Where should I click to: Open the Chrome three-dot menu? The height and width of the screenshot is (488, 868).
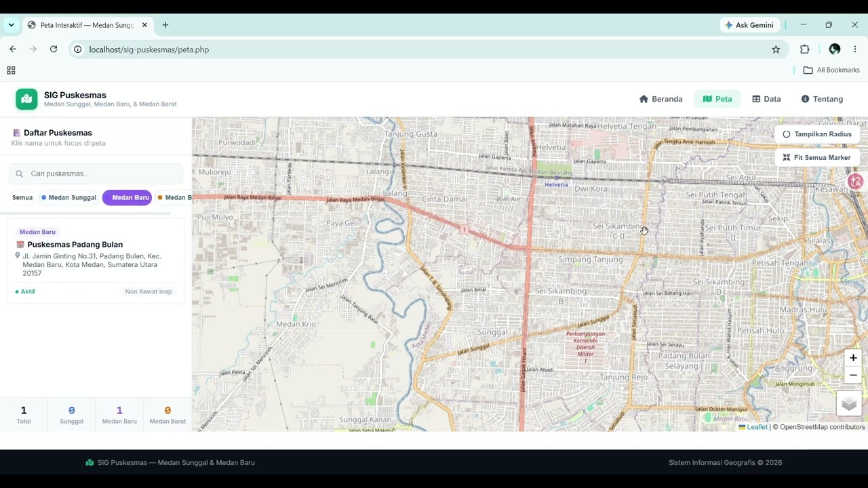tap(855, 49)
